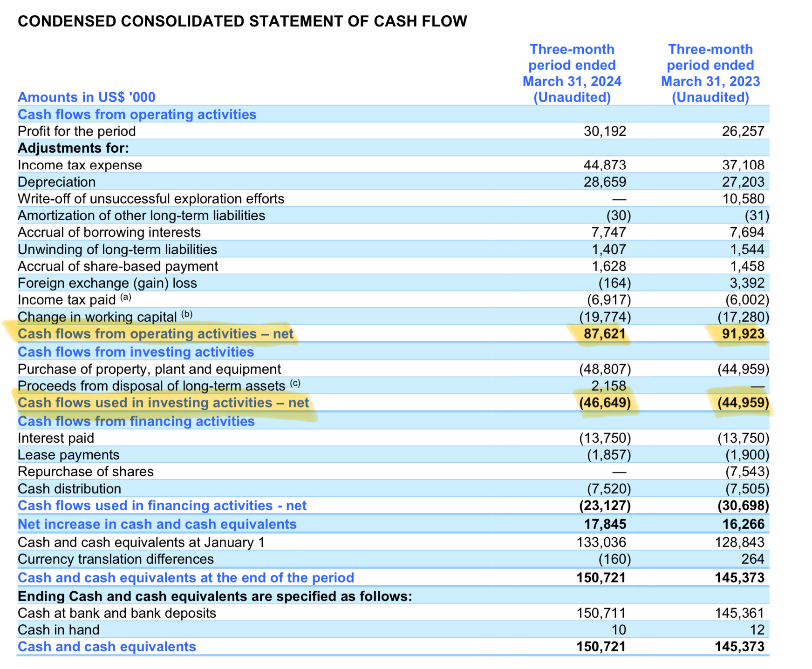Select foreign exchange value 3,392
This screenshot has width=812, height=669.
coord(747,283)
